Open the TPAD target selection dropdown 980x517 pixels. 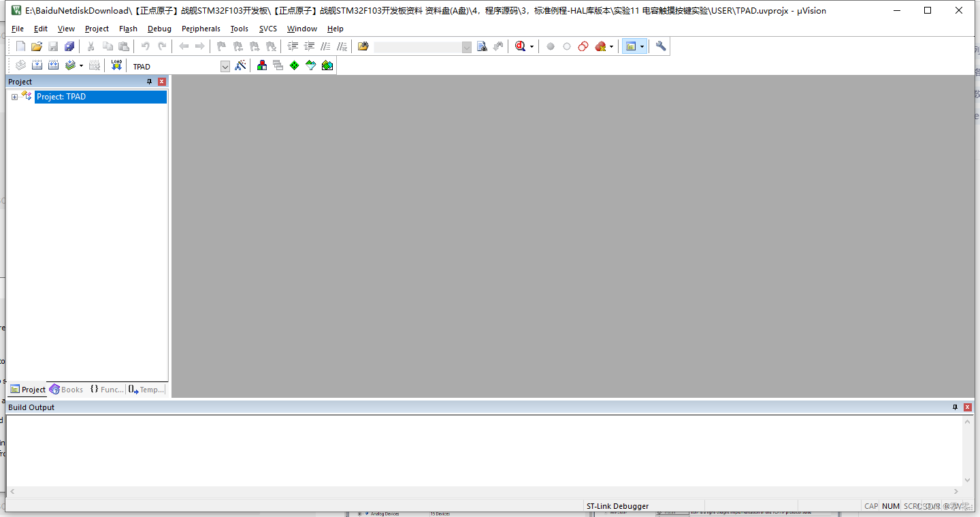[225, 66]
